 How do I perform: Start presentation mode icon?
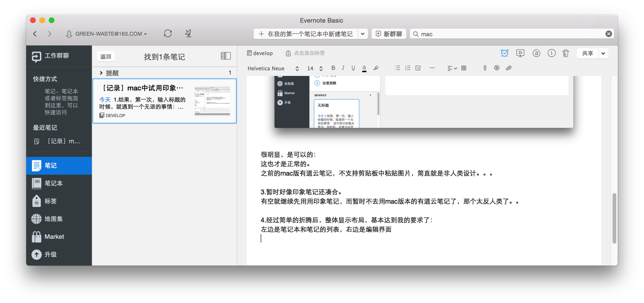[x=520, y=53]
